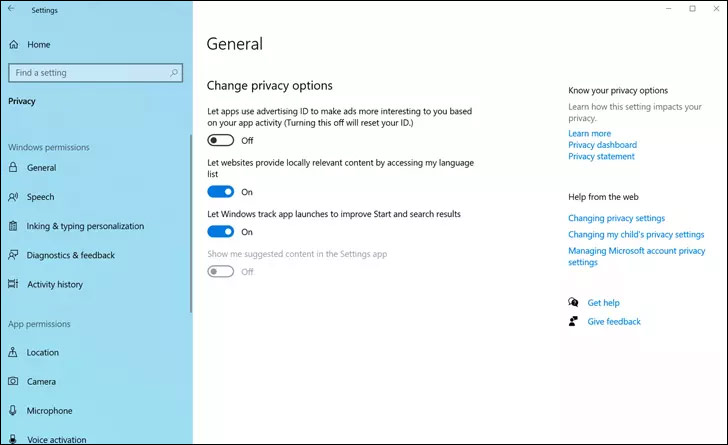Open the Privacy statement link
Image resolution: width=728 pixels, height=445 pixels.
point(601,157)
